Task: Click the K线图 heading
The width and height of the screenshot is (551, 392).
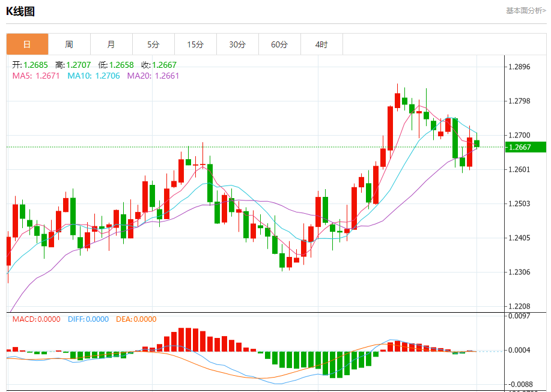Action: (x=20, y=11)
